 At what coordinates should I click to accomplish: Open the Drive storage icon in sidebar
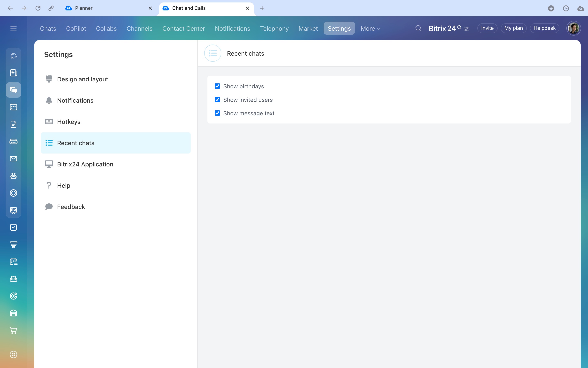pyautogui.click(x=13, y=141)
